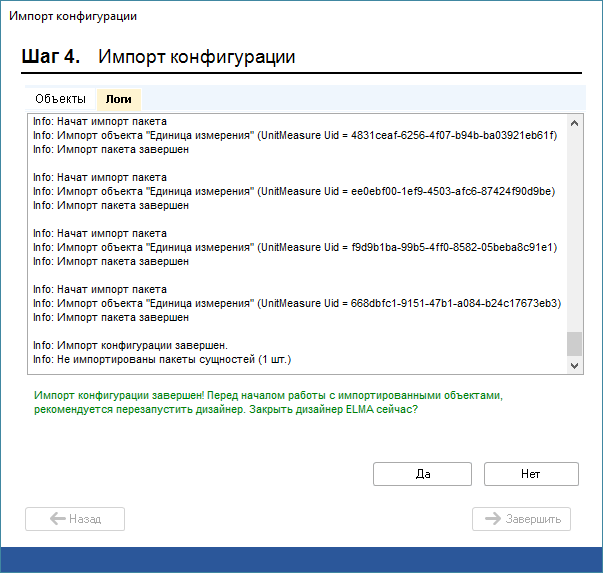Click the Завершить button
Viewport: 603px width, 573px height.
[x=521, y=519]
